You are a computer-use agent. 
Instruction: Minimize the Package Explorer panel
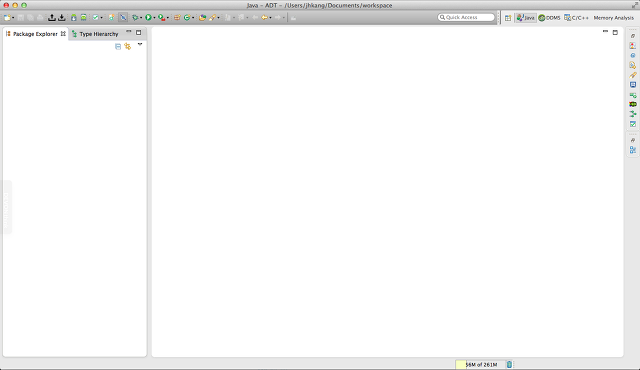129,32
